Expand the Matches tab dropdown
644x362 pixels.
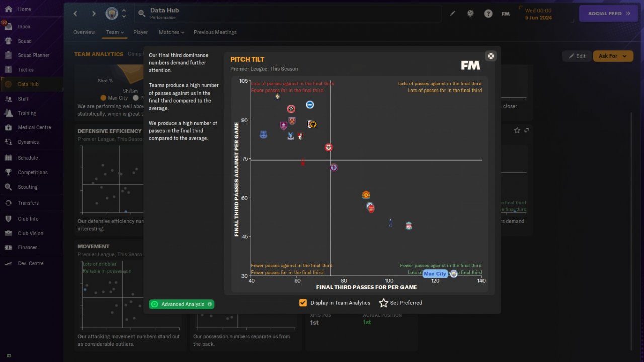pos(172,32)
